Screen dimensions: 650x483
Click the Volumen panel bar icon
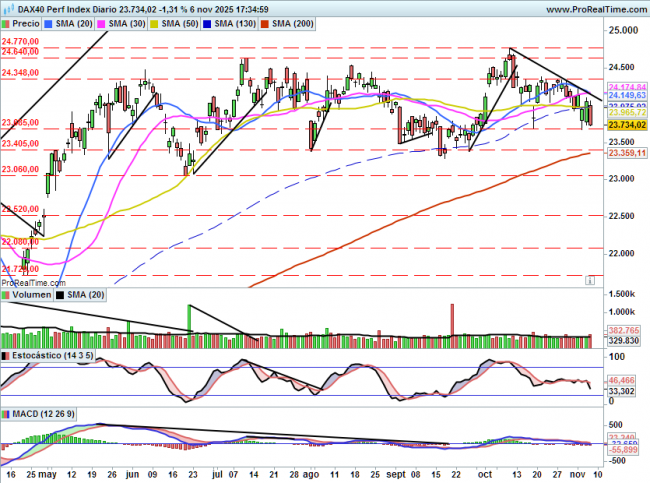(7, 295)
